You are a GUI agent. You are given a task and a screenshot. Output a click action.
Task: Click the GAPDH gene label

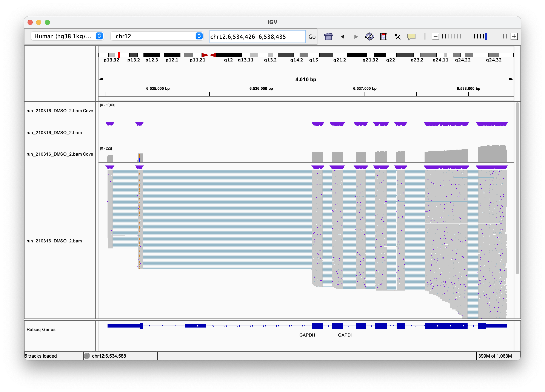(307, 335)
